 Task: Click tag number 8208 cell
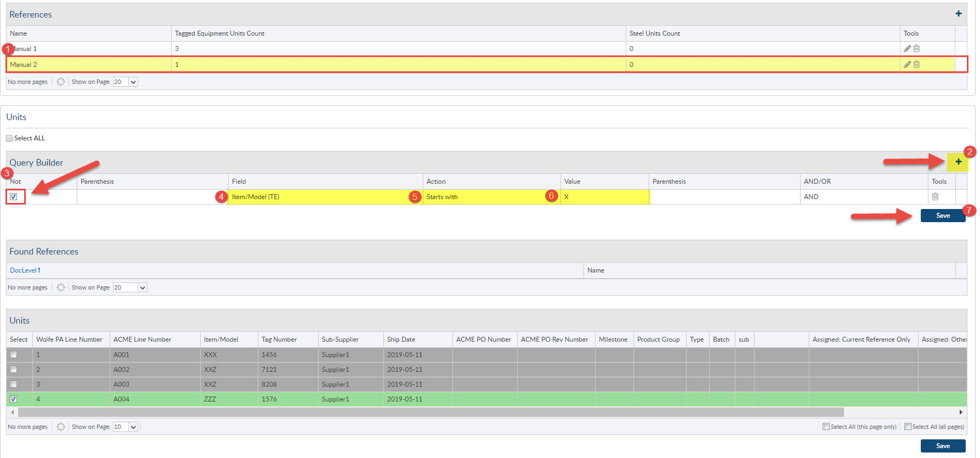(x=288, y=385)
